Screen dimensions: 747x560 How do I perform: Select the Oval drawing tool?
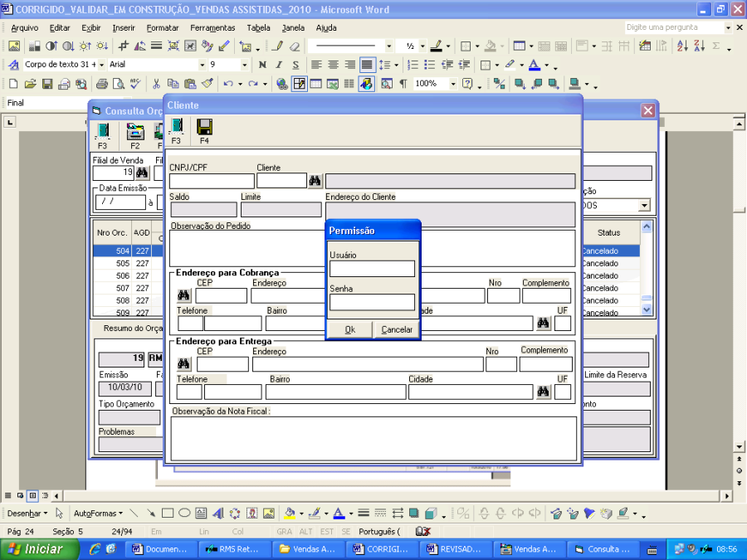click(x=184, y=514)
